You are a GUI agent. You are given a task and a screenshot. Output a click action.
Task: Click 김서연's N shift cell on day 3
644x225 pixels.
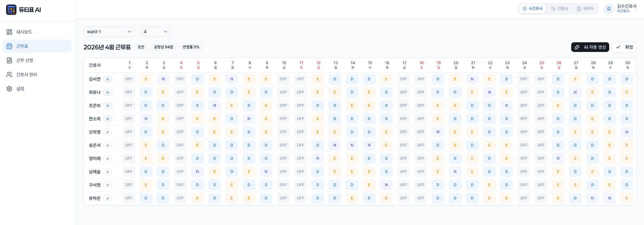pos(163,79)
